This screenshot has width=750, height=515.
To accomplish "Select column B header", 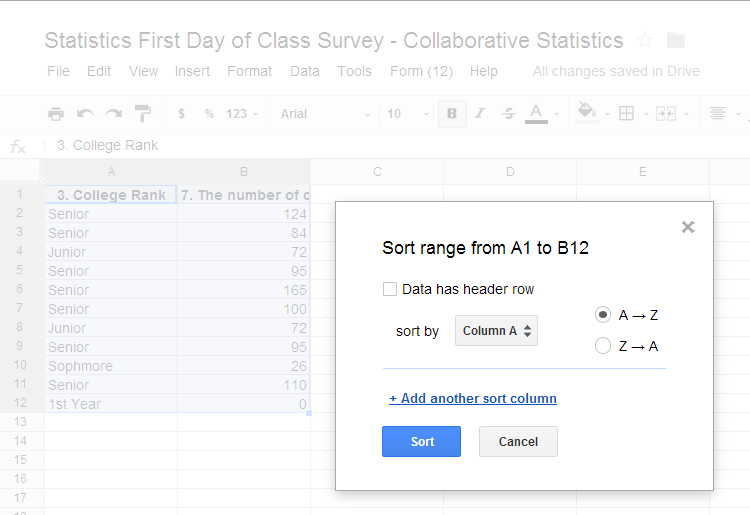I will click(x=244, y=172).
